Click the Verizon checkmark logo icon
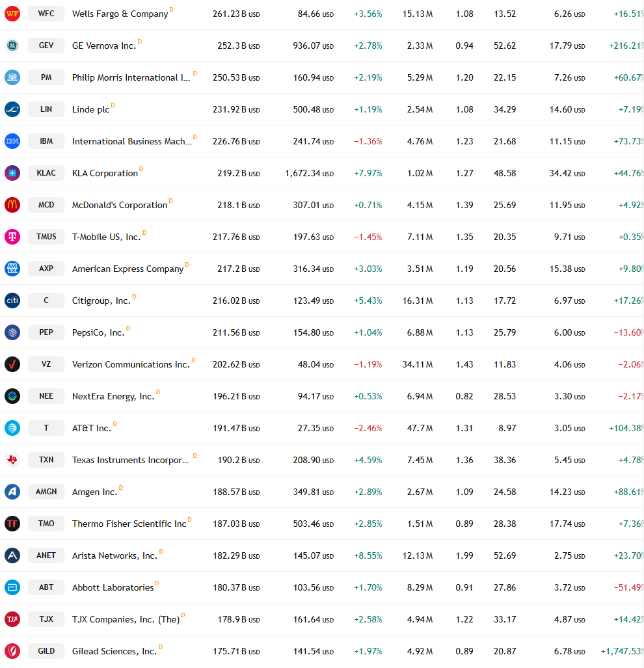 [x=12, y=364]
